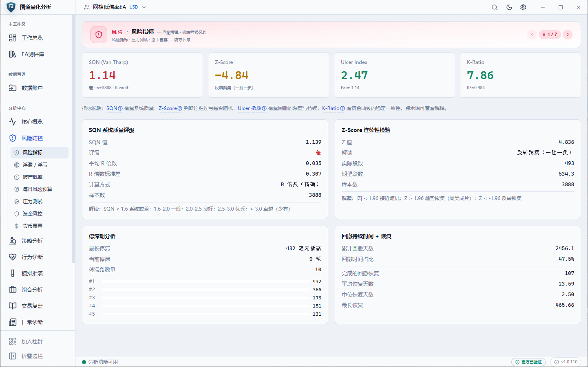Collapse sidebar via 折叠边栏
Viewport: 588px width, 367px height.
(38, 356)
